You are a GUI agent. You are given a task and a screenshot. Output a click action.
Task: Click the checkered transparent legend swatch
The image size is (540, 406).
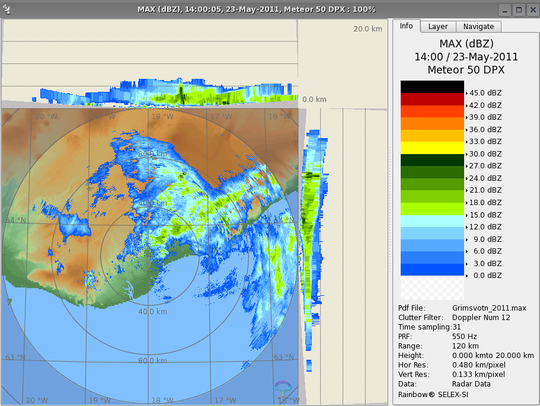tap(432, 289)
